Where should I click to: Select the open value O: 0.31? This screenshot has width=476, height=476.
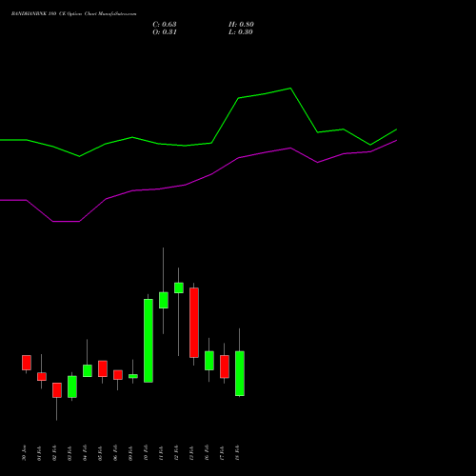165,32
